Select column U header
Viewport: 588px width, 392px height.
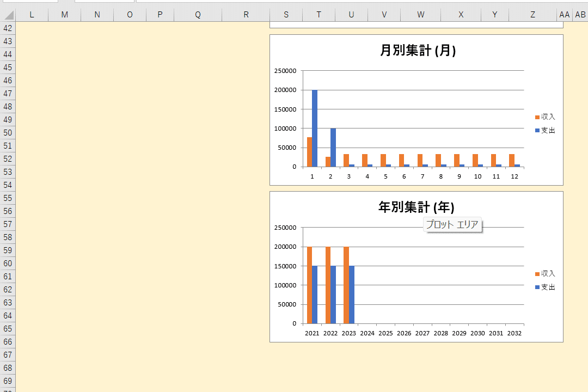pyautogui.click(x=351, y=15)
